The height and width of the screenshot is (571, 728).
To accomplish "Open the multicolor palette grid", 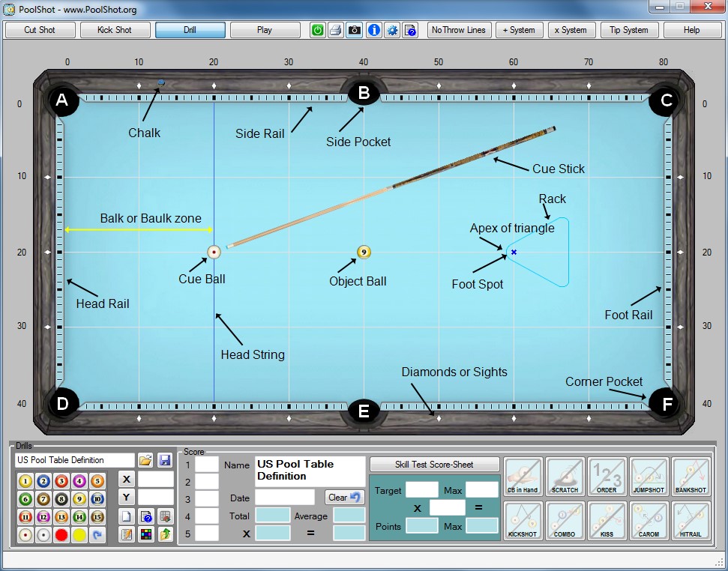I will tap(145, 535).
